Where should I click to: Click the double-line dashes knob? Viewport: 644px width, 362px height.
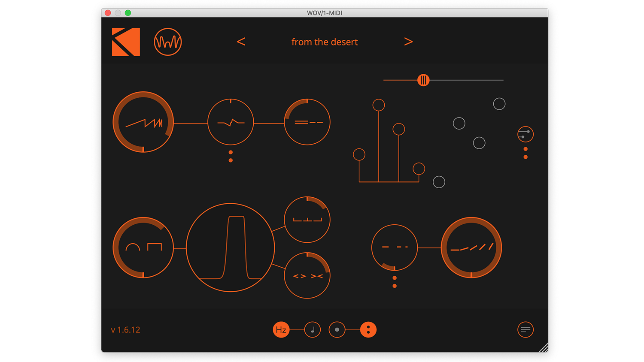pyautogui.click(x=307, y=122)
